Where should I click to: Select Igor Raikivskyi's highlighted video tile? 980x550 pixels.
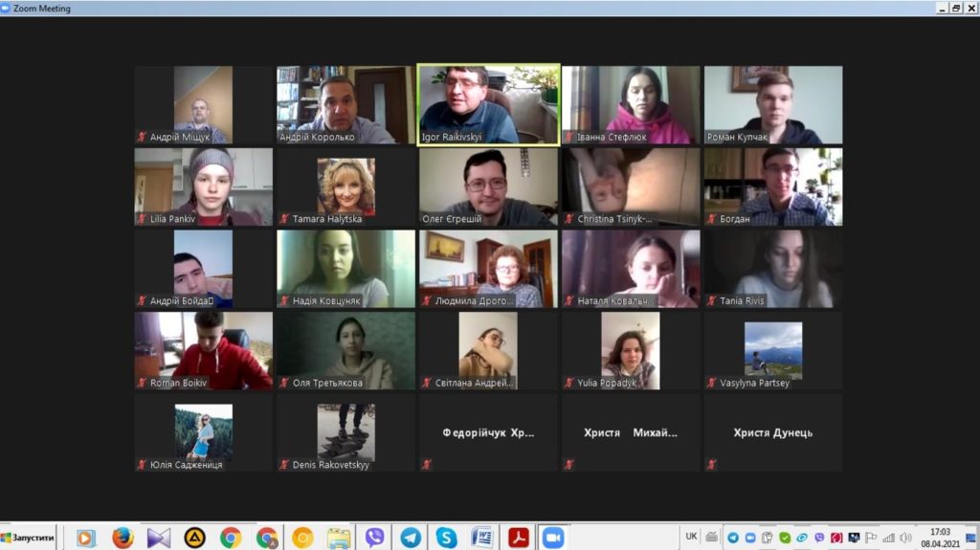(488, 104)
